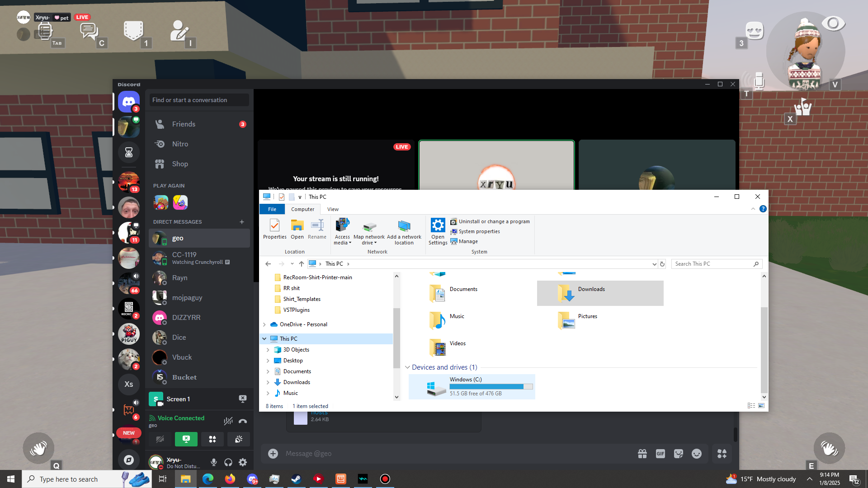Open Friends in Discord sidebar
Screen dimensions: 868x488
(184, 124)
